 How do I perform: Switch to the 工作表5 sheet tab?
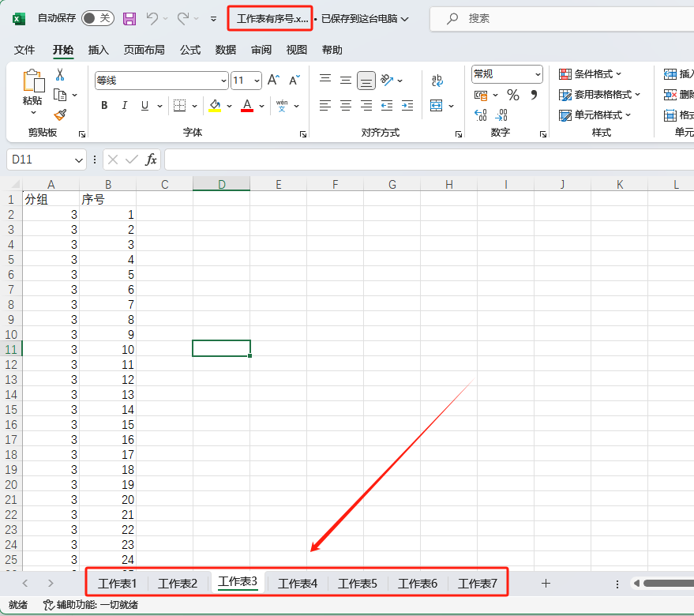(357, 584)
